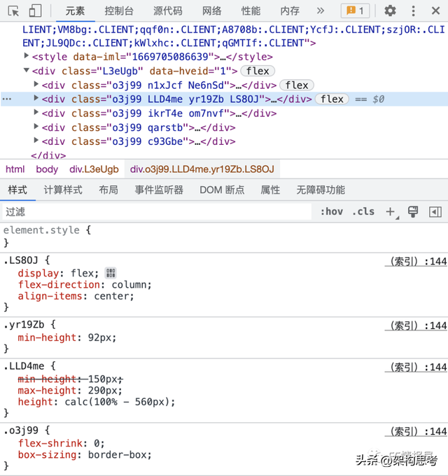Toggle flex badge on the selected LS8OJ div
This screenshot has height=476, width=448.
[332, 99]
